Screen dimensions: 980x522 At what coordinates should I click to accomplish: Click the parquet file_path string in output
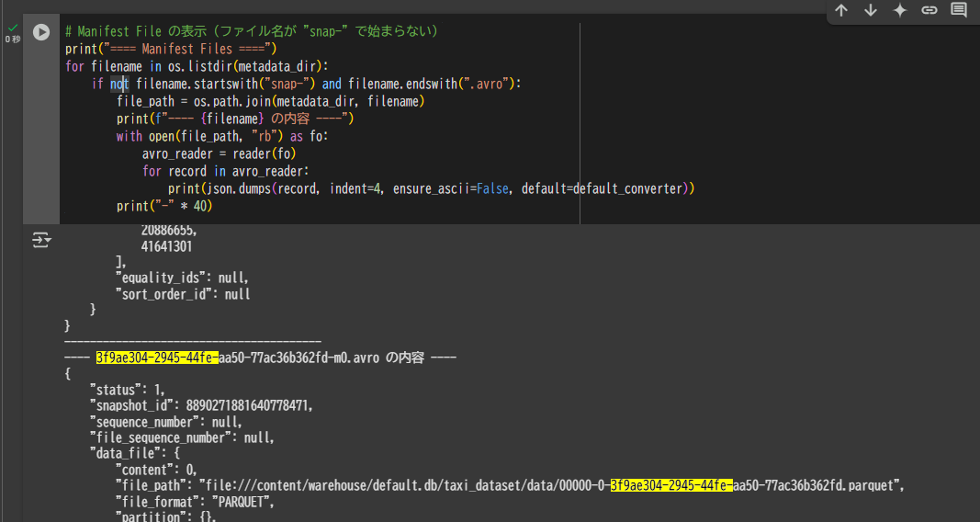click(x=549, y=486)
